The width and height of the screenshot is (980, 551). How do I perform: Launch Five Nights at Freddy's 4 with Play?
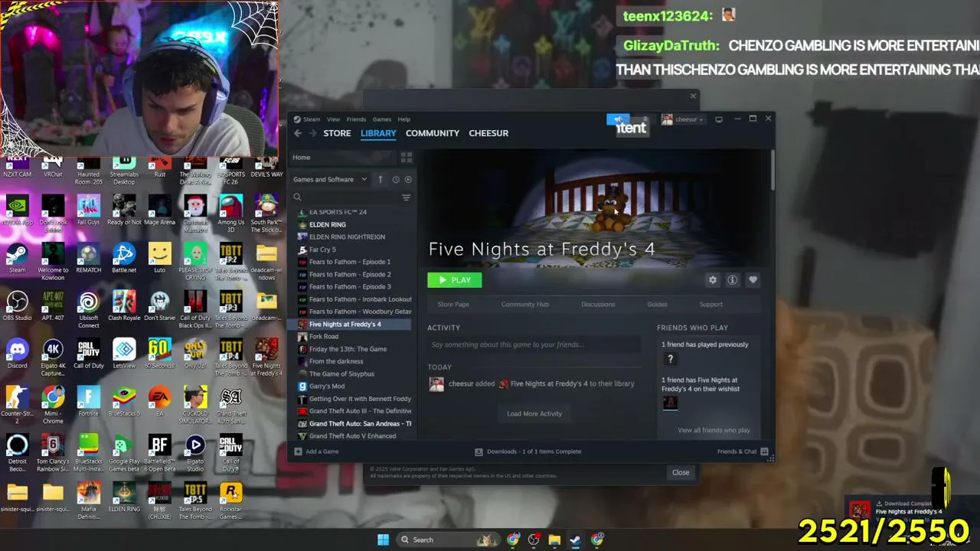click(x=455, y=280)
